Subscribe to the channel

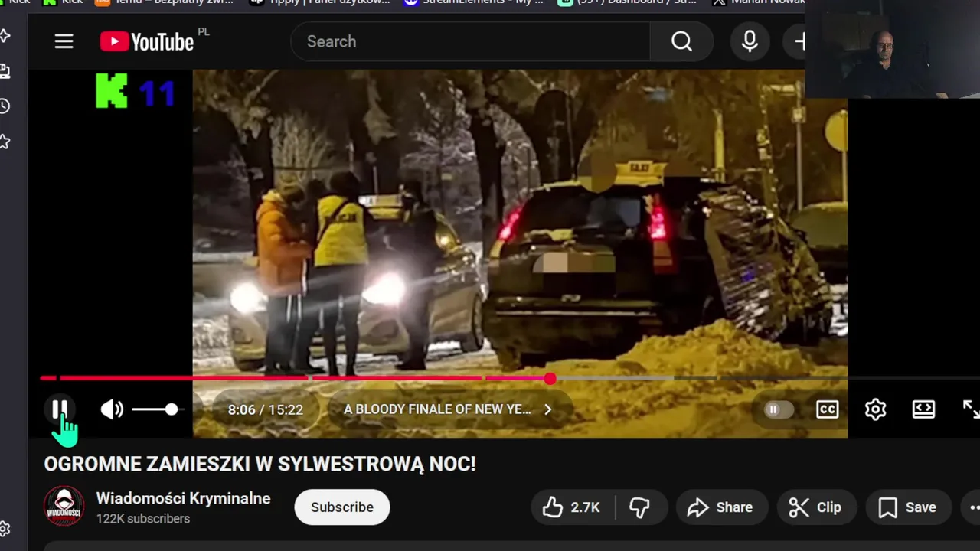[x=342, y=507]
